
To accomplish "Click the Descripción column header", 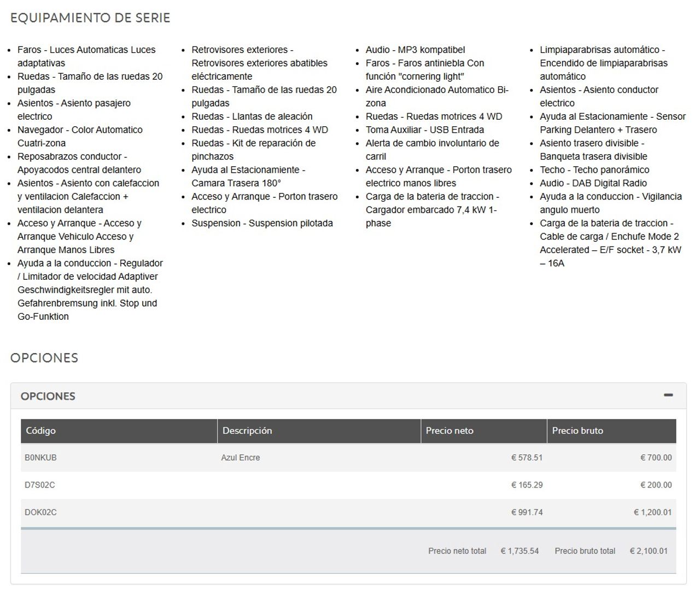I will pyautogui.click(x=247, y=431).
